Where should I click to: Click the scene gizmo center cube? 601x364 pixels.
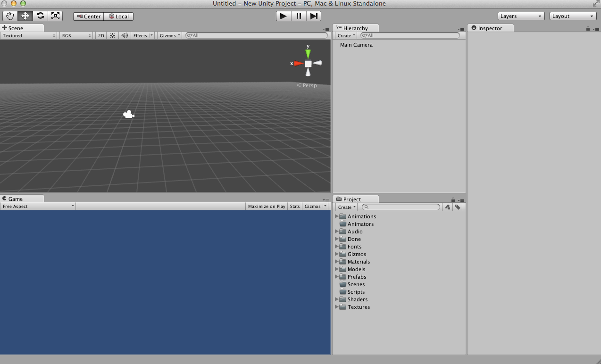[308, 64]
